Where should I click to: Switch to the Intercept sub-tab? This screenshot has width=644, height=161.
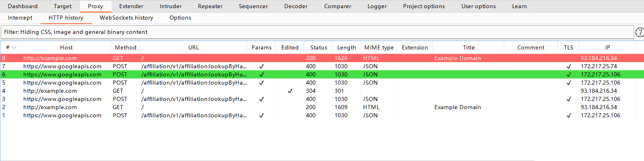coord(20,18)
